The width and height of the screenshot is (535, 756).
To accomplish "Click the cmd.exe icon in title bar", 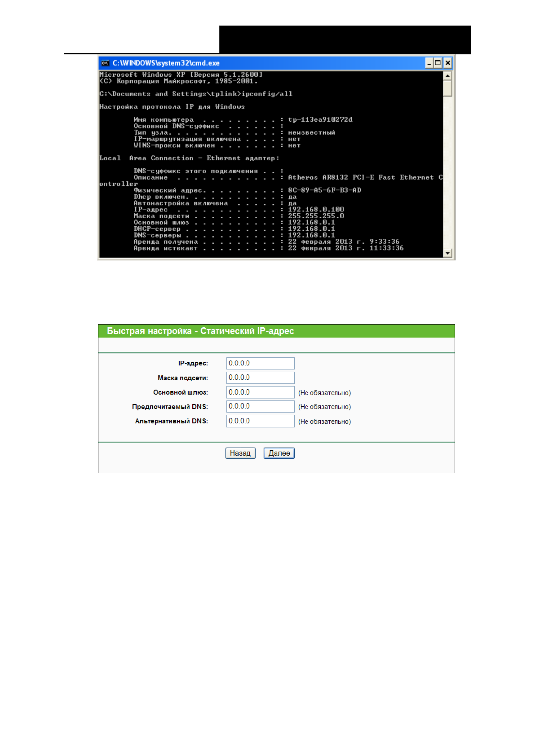I will coord(105,63).
